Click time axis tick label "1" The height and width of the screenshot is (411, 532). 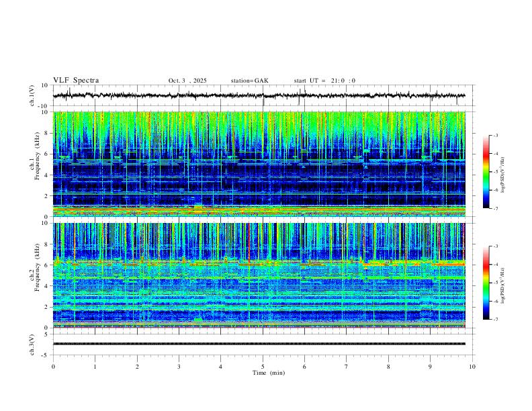tap(95, 367)
